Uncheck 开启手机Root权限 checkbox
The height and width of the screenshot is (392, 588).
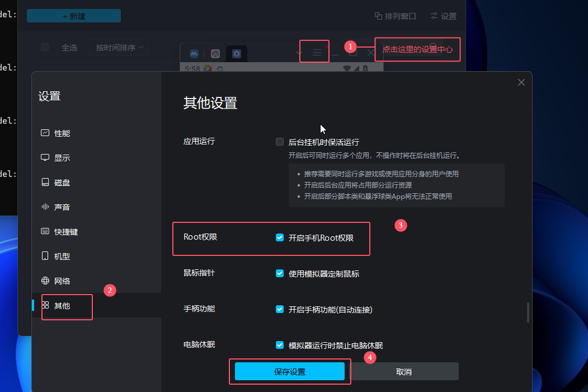(280, 237)
